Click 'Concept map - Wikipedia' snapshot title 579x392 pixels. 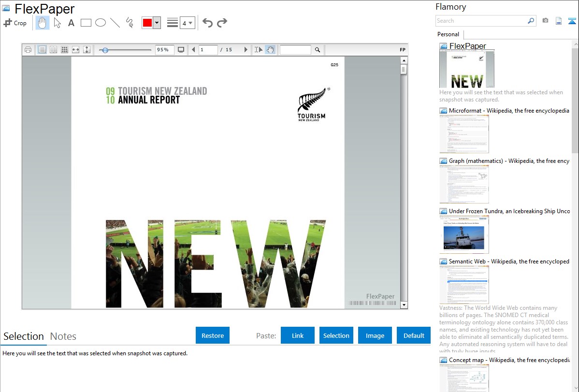pos(509,360)
